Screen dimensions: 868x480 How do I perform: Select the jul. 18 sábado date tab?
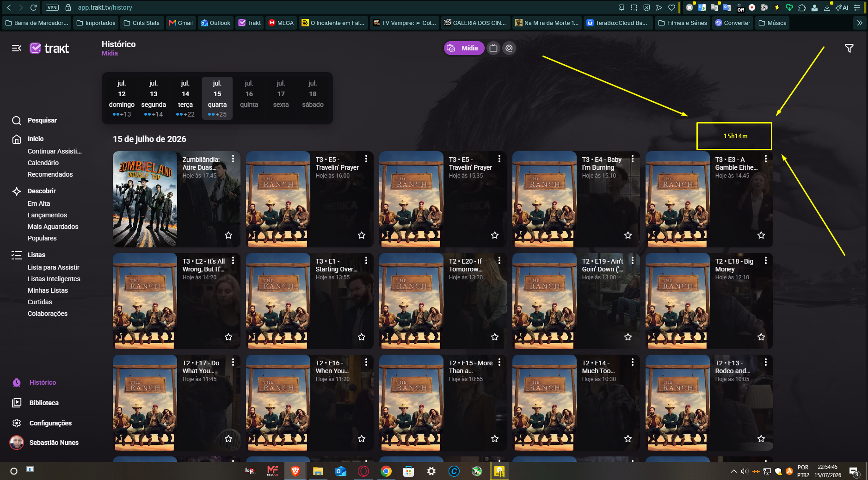coord(313,98)
